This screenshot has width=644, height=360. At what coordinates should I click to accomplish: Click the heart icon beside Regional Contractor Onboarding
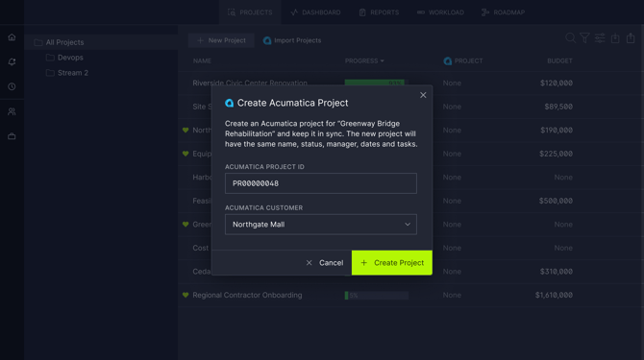pos(186,295)
